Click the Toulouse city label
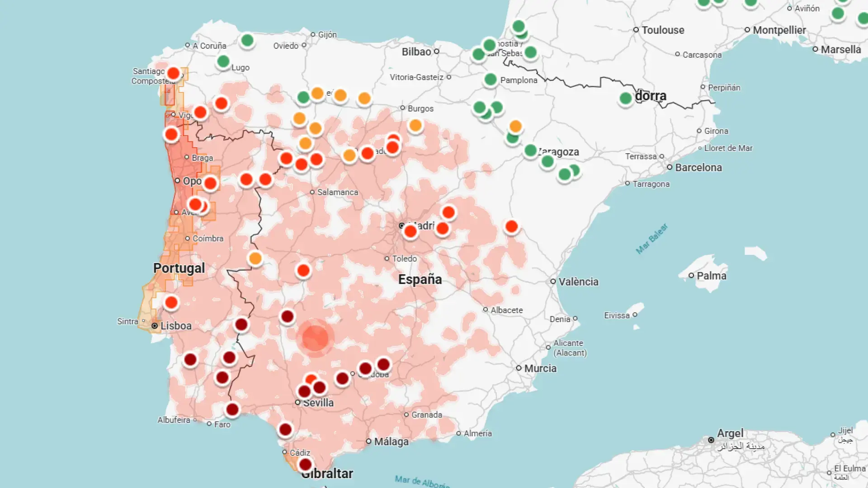868x488 pixels. tap(662, 30)
